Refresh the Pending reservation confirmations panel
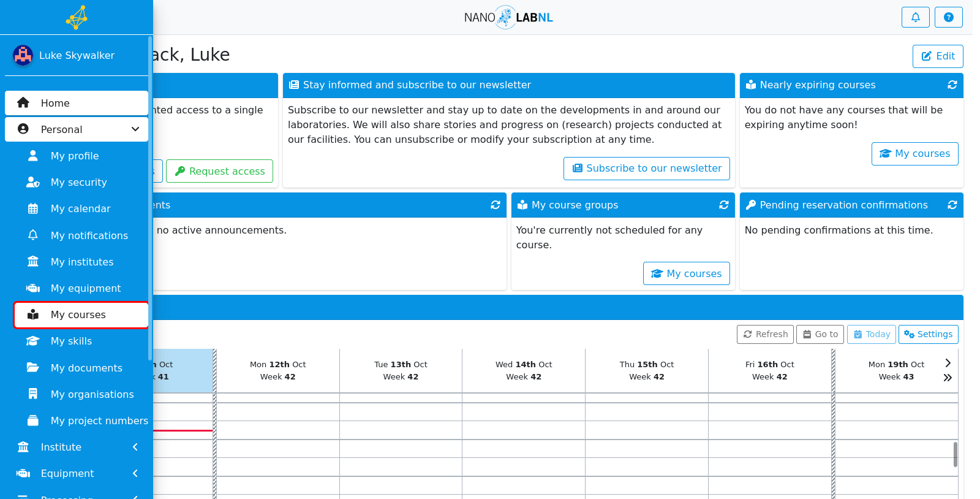 [x=952, y=205]
